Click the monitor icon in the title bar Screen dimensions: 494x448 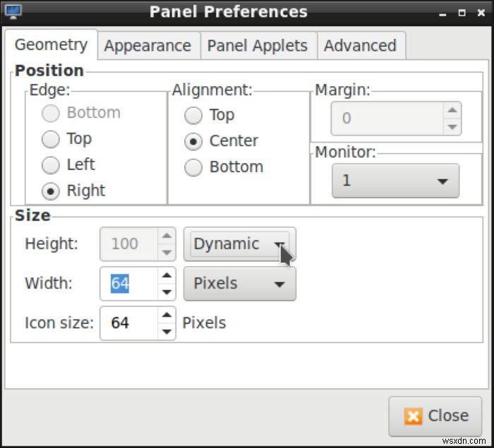tap(13, 12)
